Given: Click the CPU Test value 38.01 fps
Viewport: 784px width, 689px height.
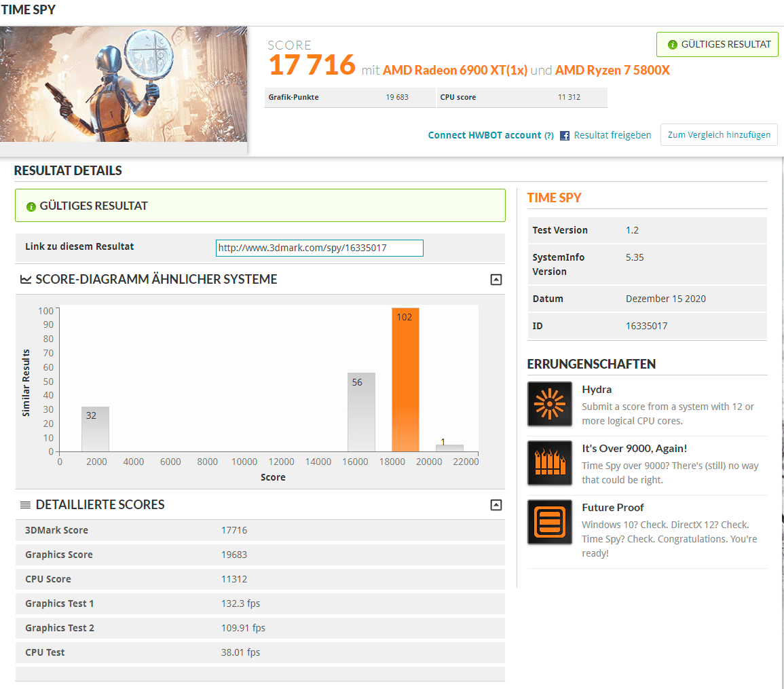Looking at the screenshot, I should [x=240, y=652].
